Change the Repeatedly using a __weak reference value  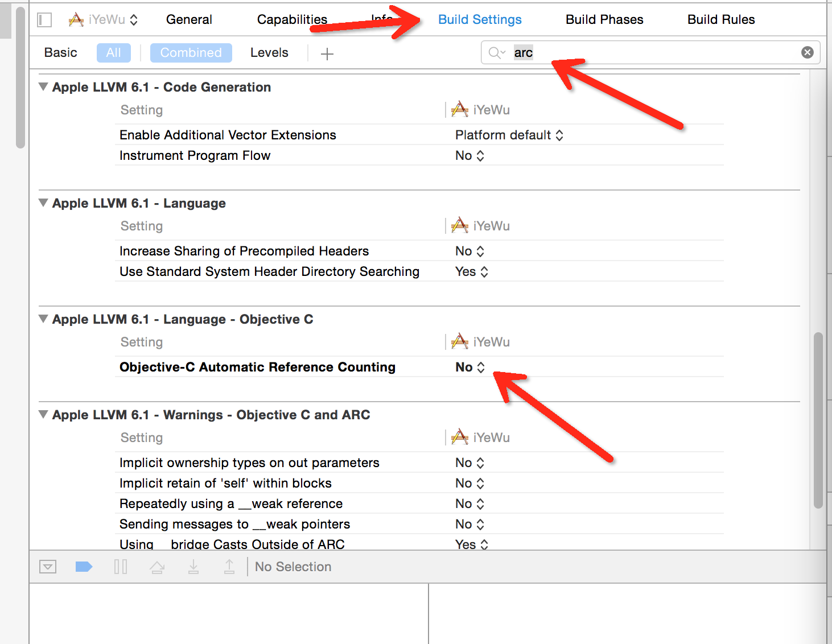pos(470,504)
